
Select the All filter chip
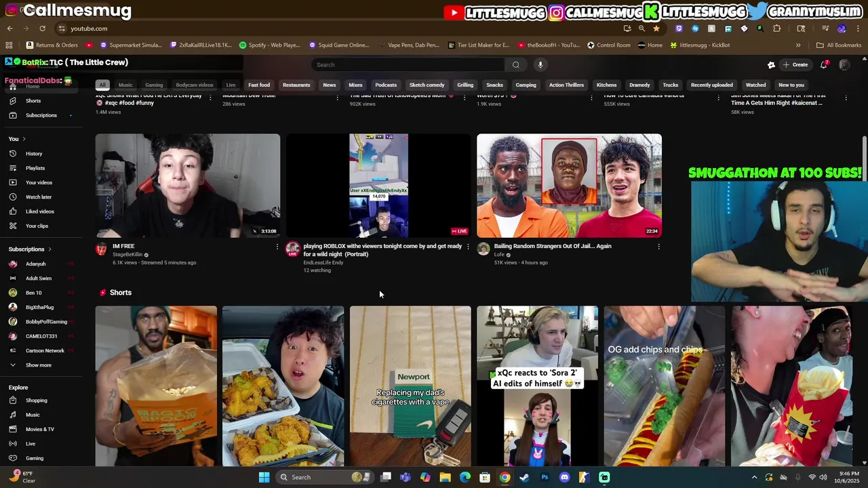tap(102, 85)
